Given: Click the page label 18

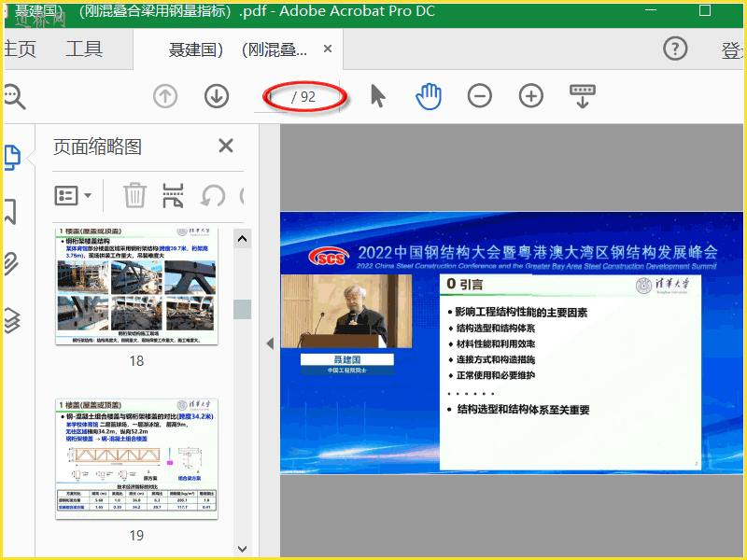Looking at the screenshot, I should [136, 361].
